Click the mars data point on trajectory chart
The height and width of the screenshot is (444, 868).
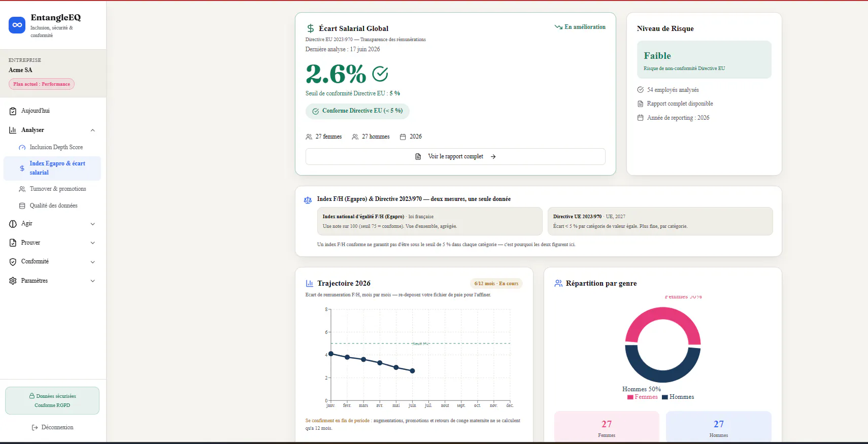point(363,359)
